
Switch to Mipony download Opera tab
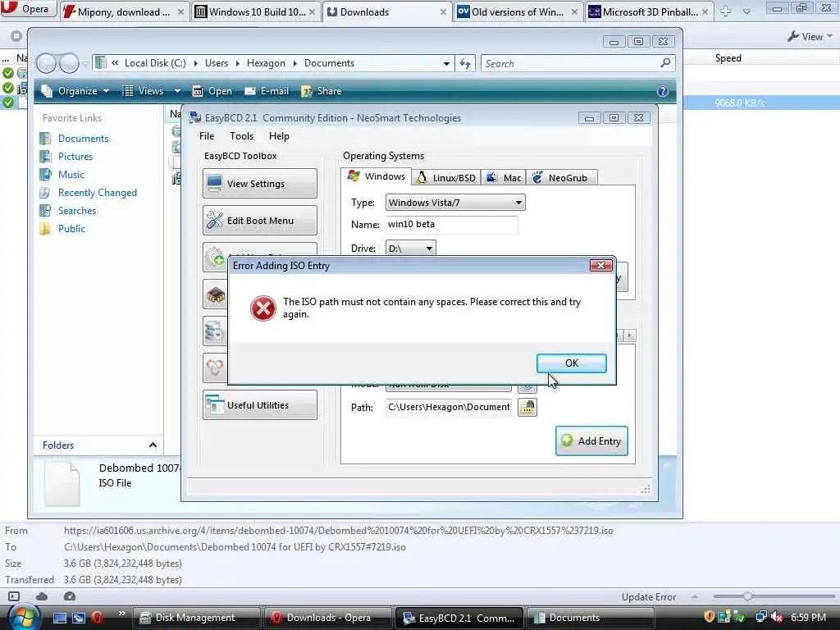[125, 11]
